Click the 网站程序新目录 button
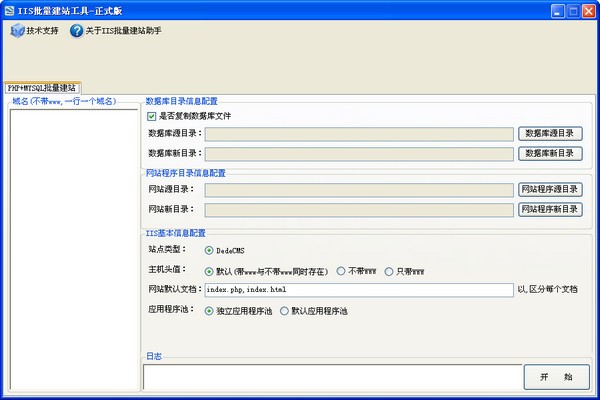This screenshot has width=600, height=400. pyautogui.click(x=550, y=209)
